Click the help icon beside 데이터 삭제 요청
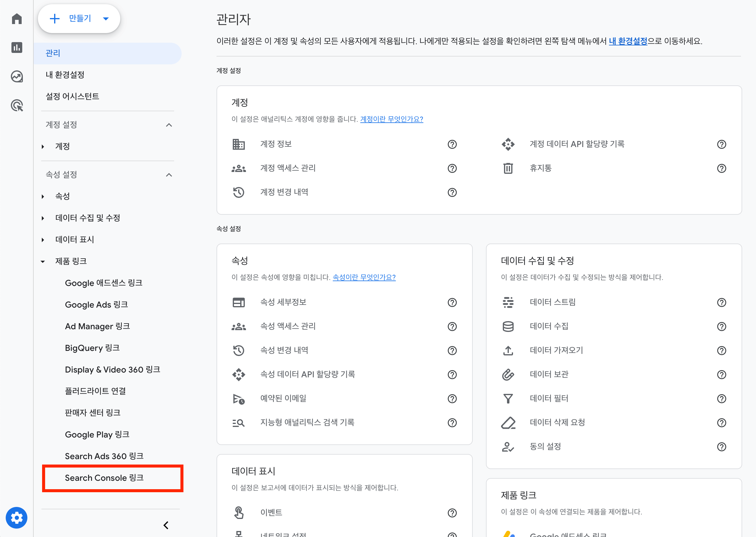Viewport: 756px width, 537px height. [x=722, y=423]
